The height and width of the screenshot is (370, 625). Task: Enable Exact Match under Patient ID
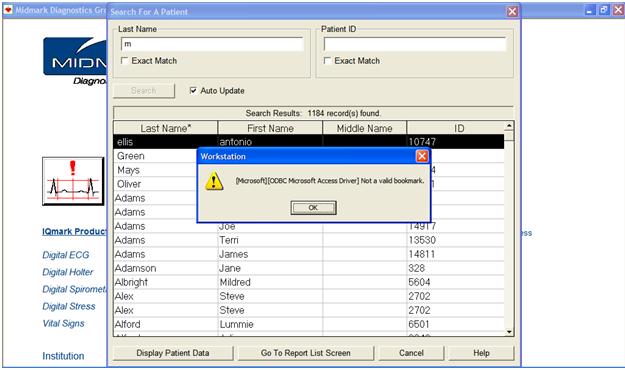tap(327, 61)
